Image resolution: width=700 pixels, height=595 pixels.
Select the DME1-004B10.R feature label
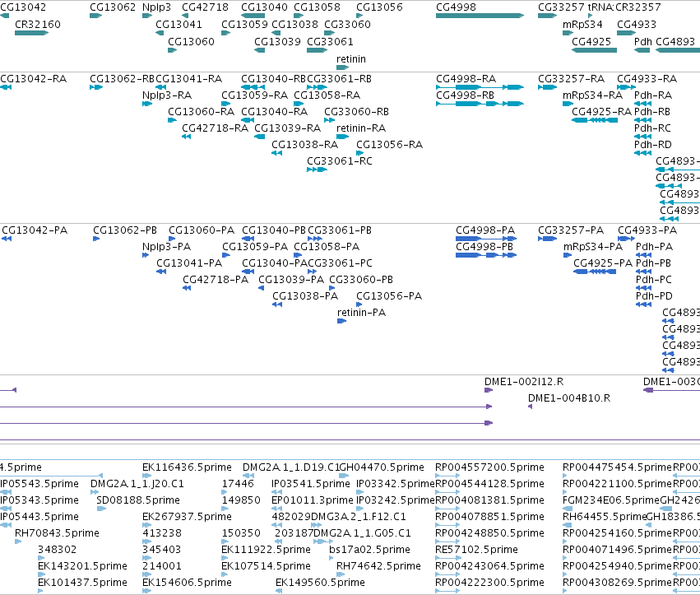point(569,398)
